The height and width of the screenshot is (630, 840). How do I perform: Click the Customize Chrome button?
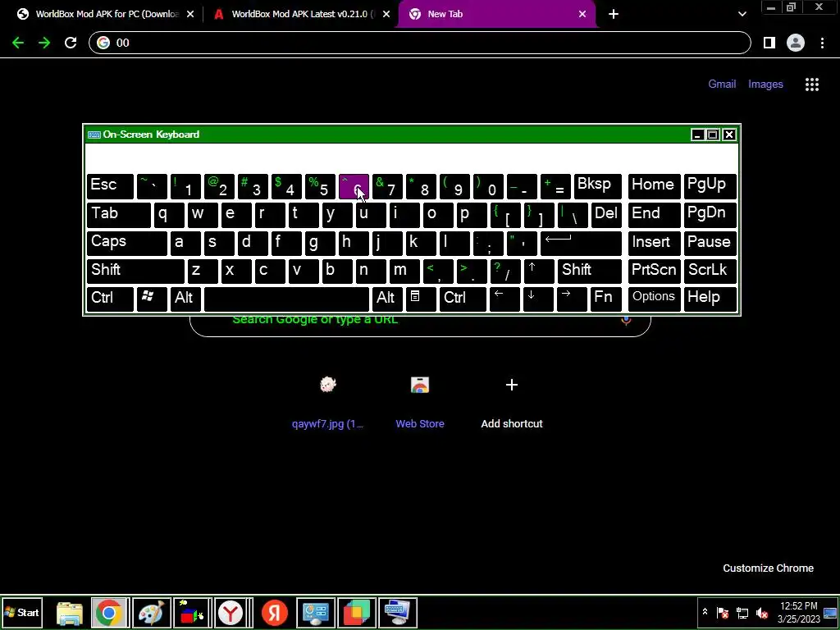(768, 568)
